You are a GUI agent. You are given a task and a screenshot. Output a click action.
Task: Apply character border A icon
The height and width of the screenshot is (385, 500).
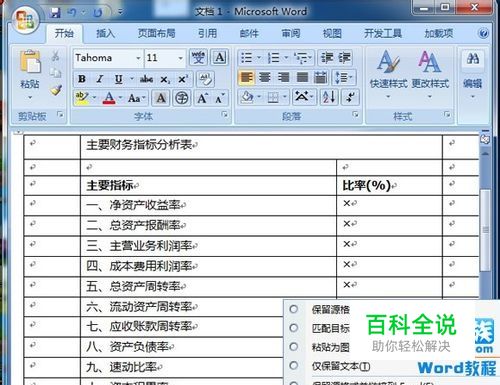(220, 57)
